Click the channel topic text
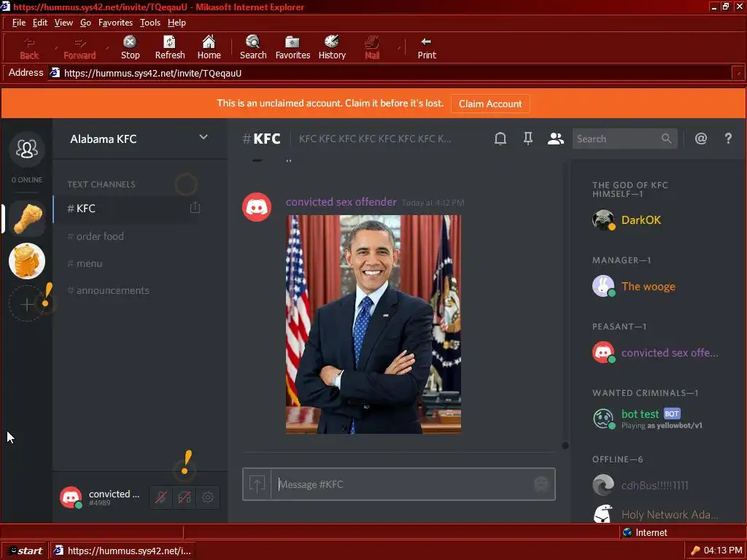 click(x=375, y=139)
